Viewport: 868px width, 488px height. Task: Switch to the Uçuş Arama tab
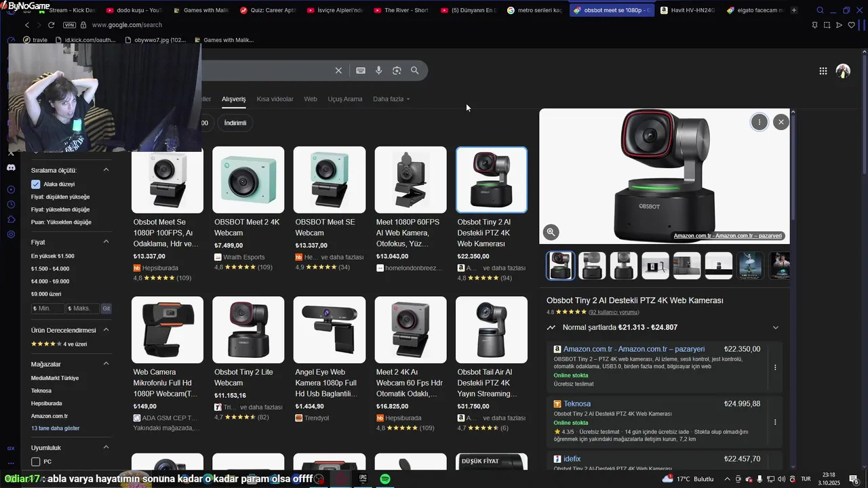point(345,99)
